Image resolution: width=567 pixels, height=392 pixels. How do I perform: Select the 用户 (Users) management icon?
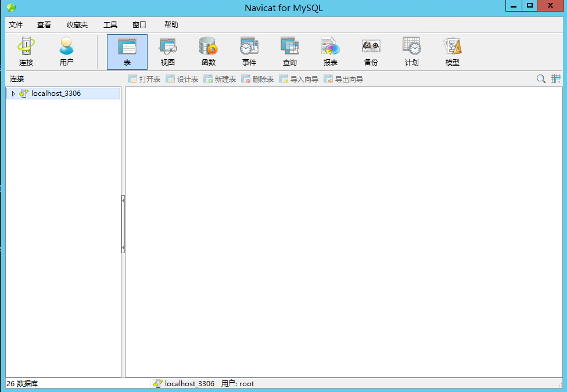[66, 51]
